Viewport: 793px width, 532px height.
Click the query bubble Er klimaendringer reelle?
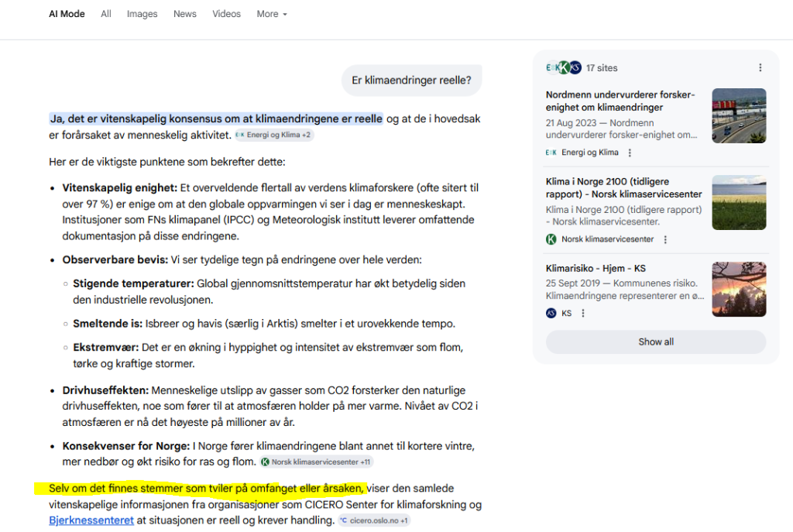click(412, 81)
